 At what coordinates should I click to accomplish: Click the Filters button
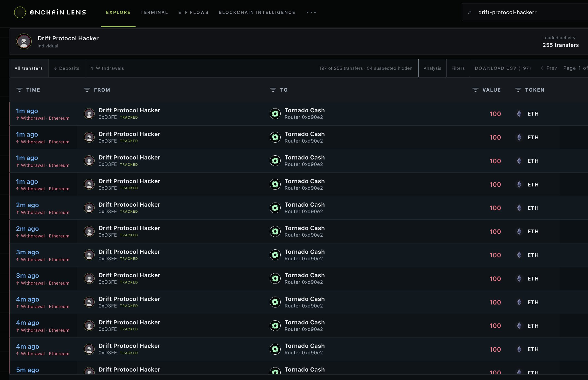click(x=458, y=68)
